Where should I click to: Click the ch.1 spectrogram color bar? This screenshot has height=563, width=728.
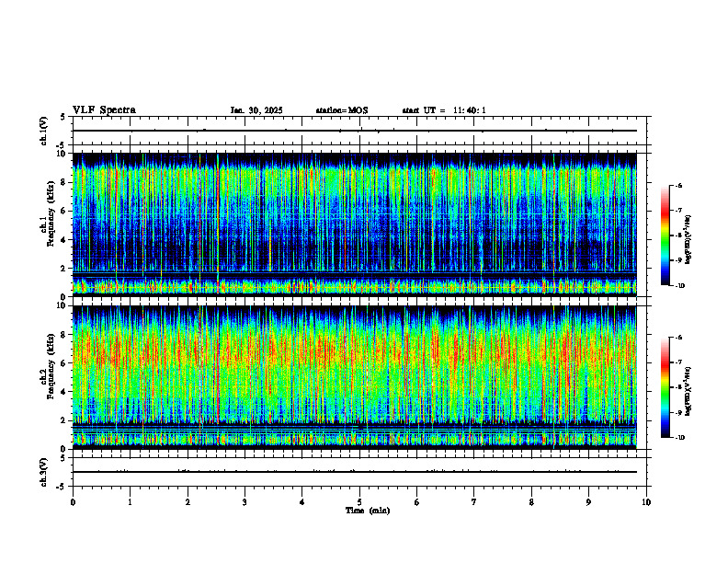tap(665, 236)
